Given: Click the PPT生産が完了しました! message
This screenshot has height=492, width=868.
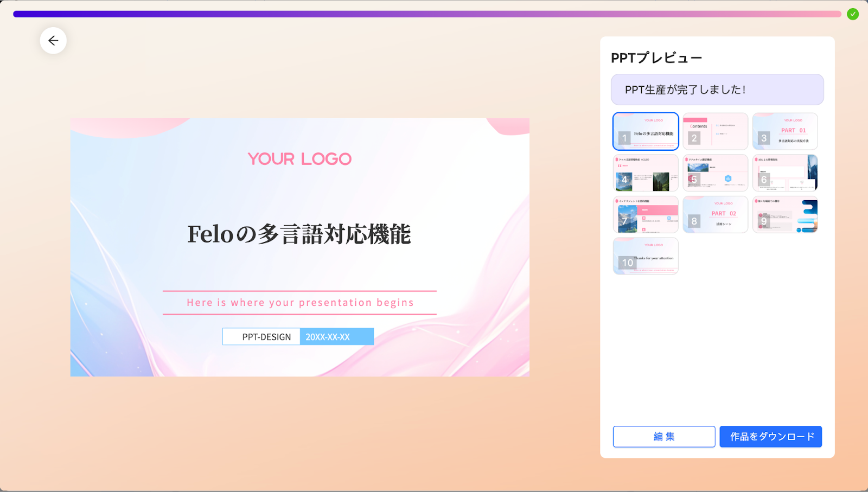Looking at the screenshot, I should click(717, 90).
